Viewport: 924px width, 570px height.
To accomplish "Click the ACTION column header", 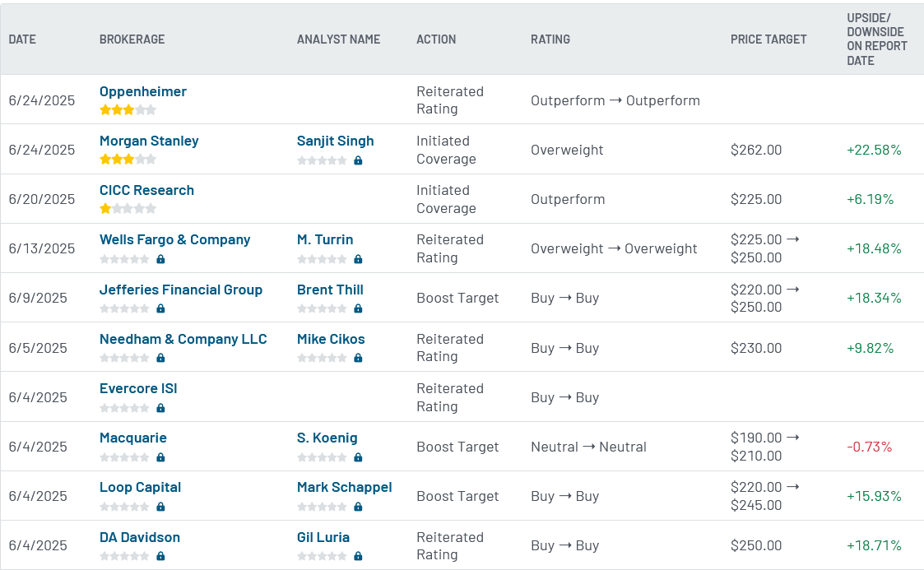I will point(436,39).
